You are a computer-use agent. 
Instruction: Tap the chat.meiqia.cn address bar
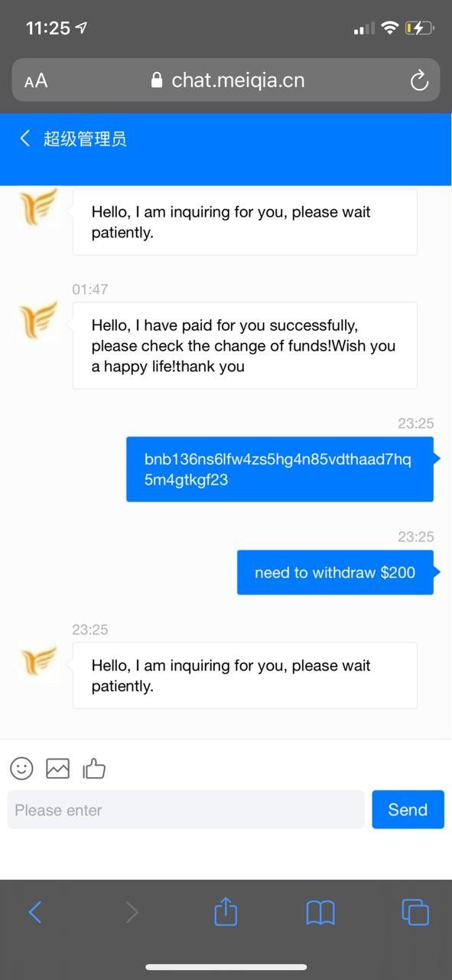(226, 80)
